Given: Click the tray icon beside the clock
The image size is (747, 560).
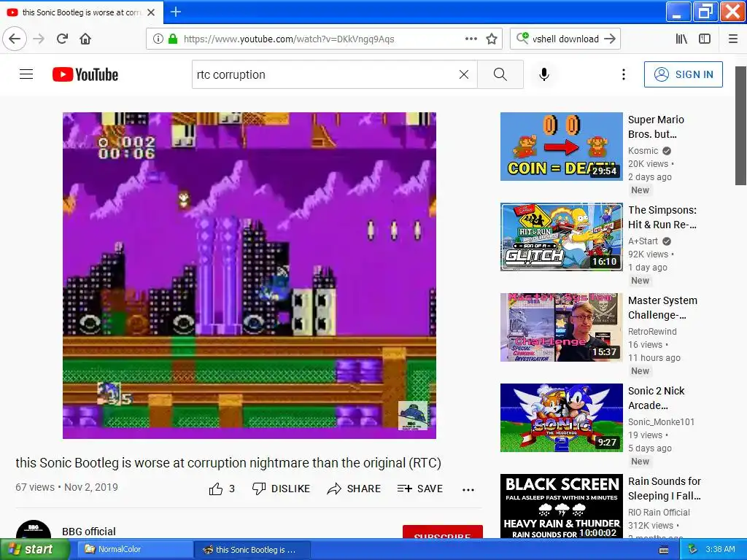Looking at the screenshot, I should (x=692, y=550).
